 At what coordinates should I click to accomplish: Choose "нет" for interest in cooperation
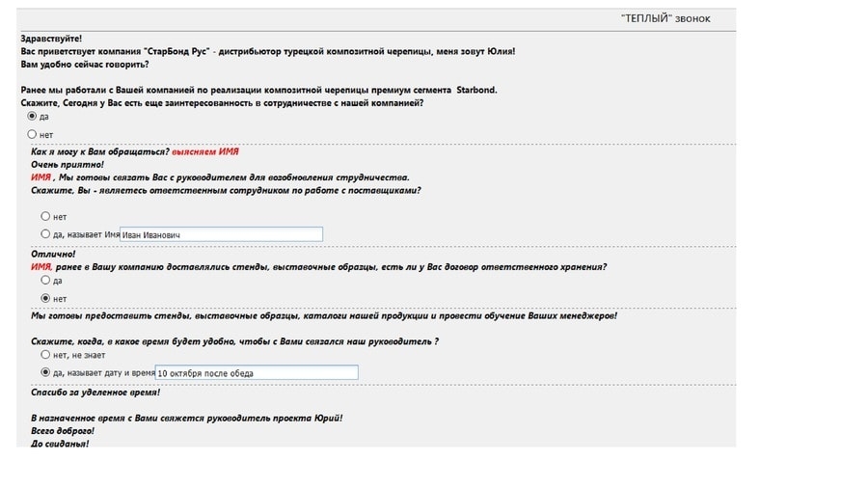point(32,134)
